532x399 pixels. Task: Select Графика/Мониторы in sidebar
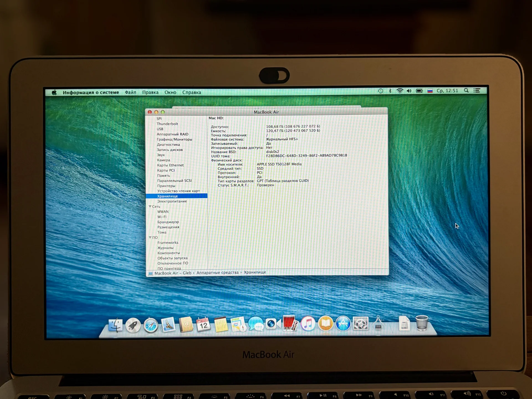click(x=174, y=139)
